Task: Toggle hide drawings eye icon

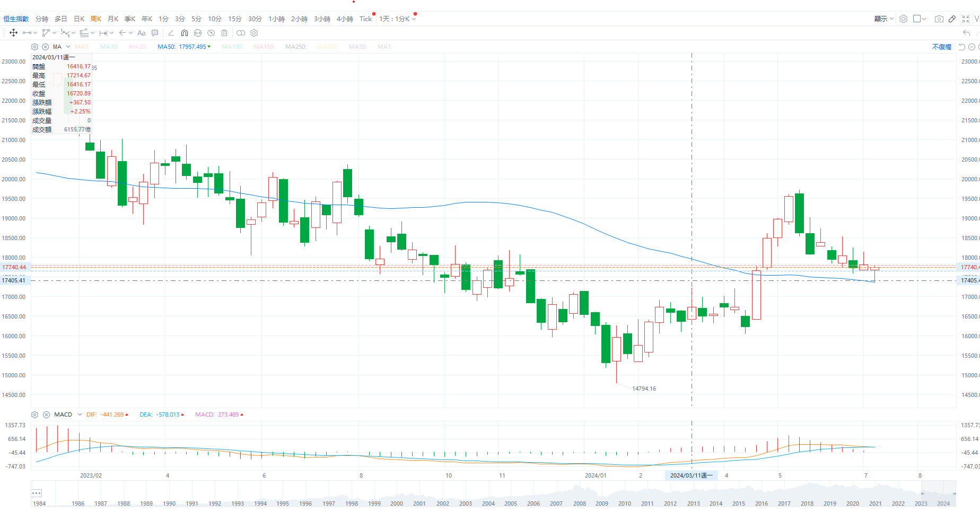Action: [x=211, y=33]
